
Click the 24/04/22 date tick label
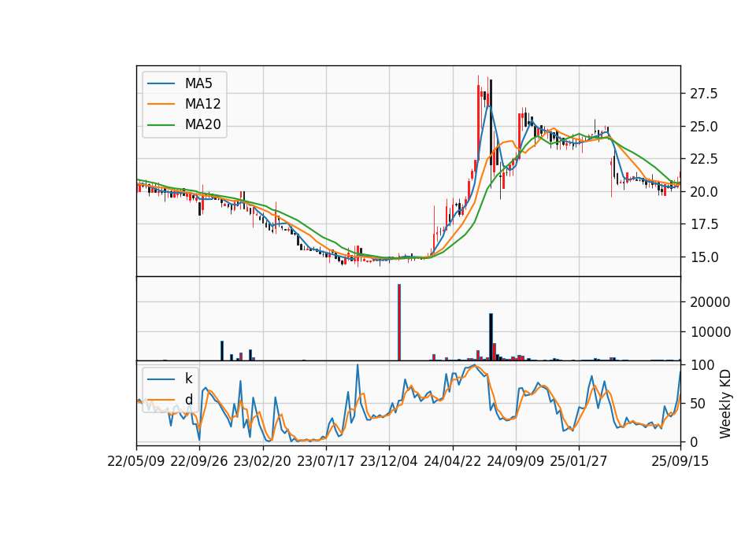click(452, 462)
